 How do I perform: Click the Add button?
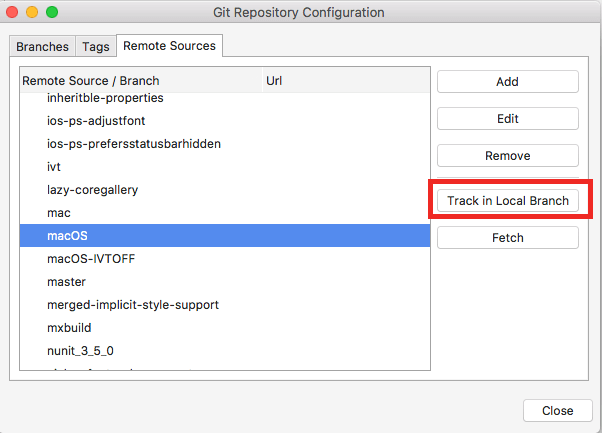pos(507,82)
